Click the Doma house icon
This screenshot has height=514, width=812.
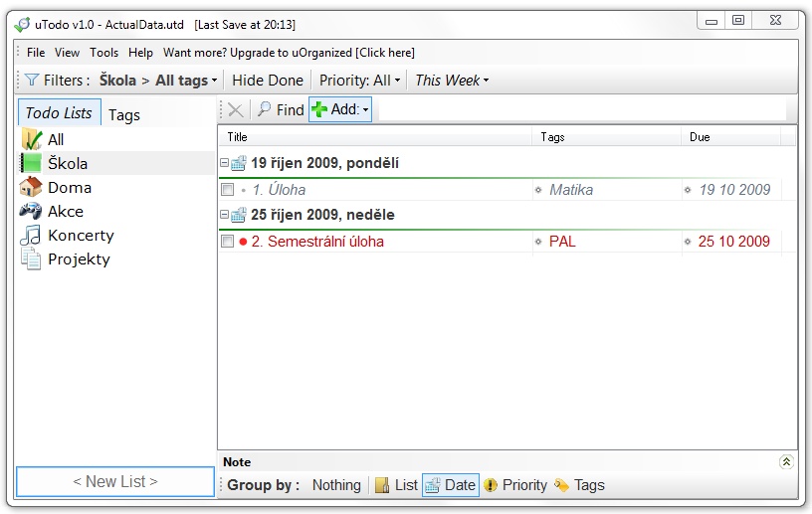31,187
